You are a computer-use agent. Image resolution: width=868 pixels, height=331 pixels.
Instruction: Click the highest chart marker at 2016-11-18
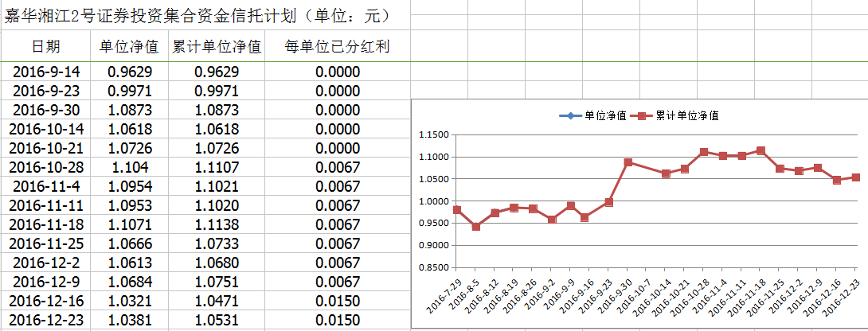760,150
